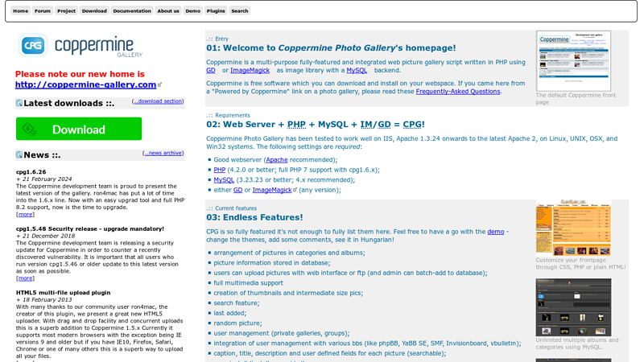Click the green Download button
This screenshot has height=362, width=644.
point(79,129)
